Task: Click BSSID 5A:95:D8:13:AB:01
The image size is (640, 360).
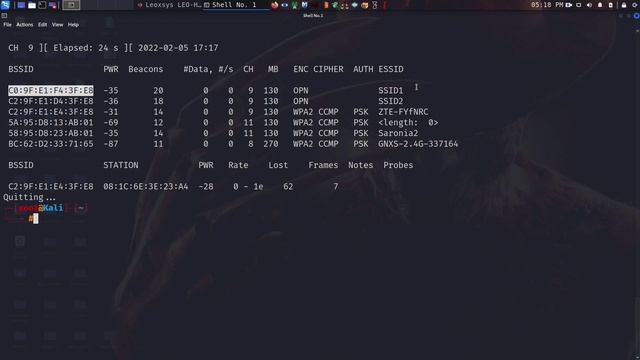Action: point(51,122)
